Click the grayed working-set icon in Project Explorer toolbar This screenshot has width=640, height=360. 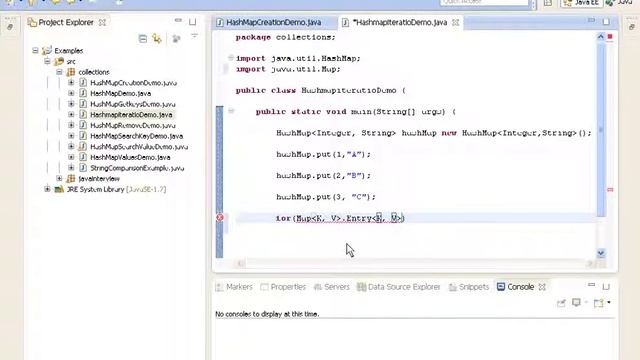(x=176, y=39)
